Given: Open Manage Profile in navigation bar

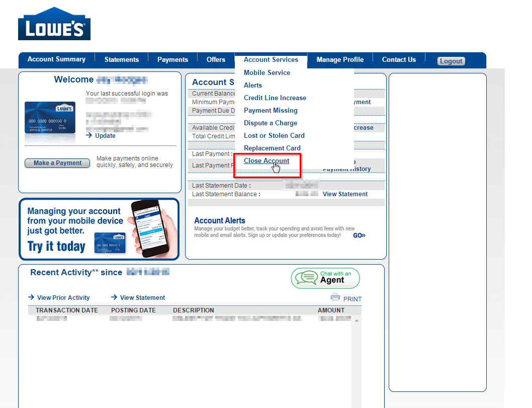Looking at the screenshot, I should coord(340,59).
